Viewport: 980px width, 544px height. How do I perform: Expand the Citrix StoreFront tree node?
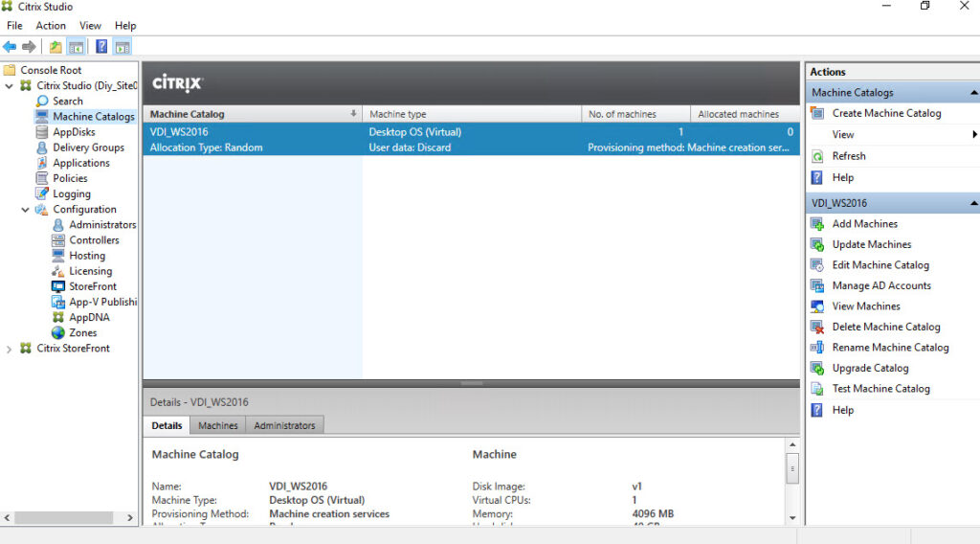pos(10,349)
